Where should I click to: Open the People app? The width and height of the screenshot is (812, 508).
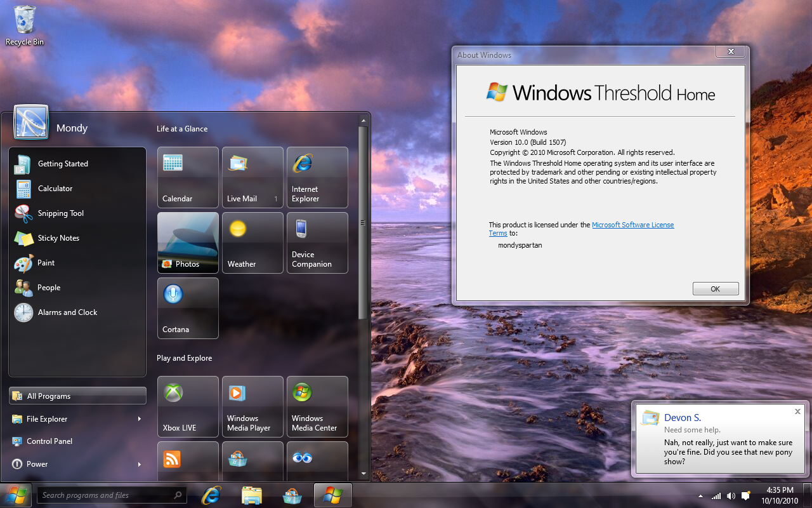pyautogui.click(x=77, y=288)
